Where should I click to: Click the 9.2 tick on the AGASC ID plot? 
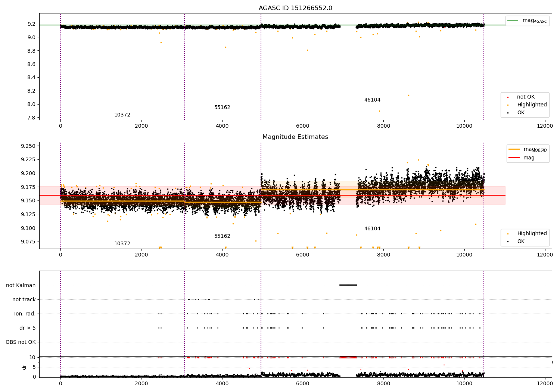click(x=31, y=24)
